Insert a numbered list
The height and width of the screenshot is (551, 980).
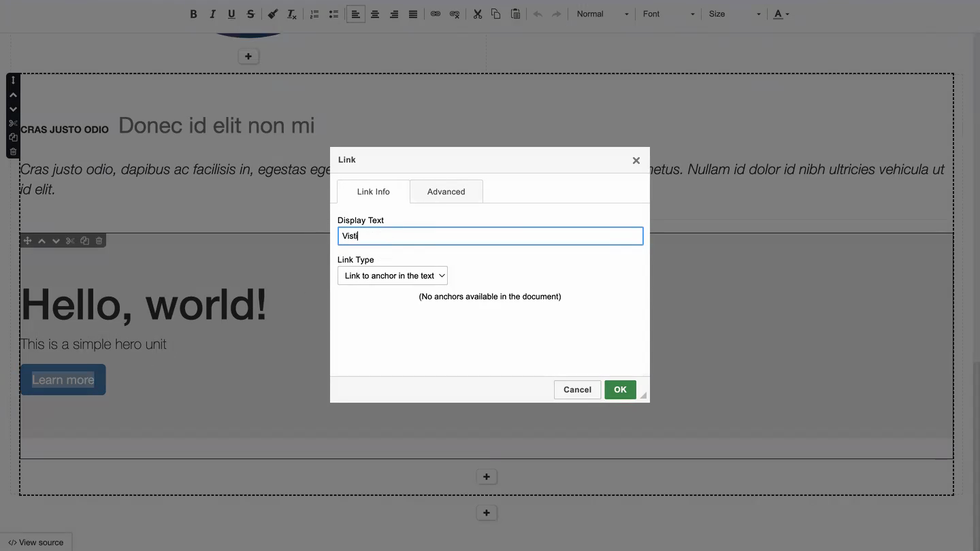click(314, 14)
